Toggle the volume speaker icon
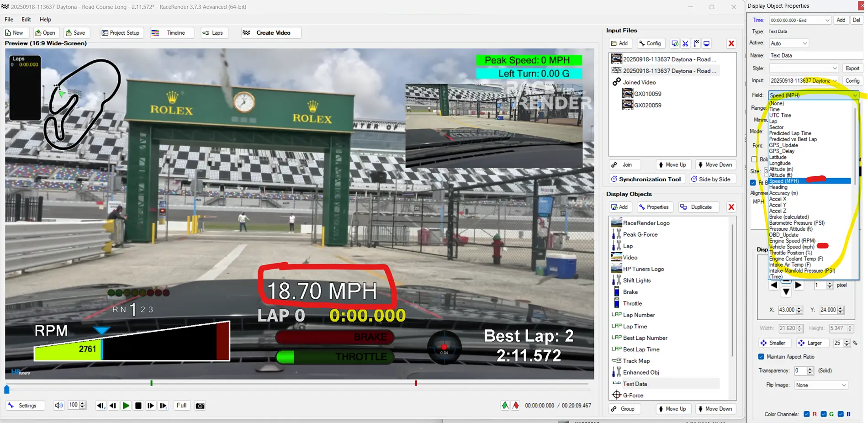The width and height of the screenshot is (868, 423). click(x=58, y=406)
